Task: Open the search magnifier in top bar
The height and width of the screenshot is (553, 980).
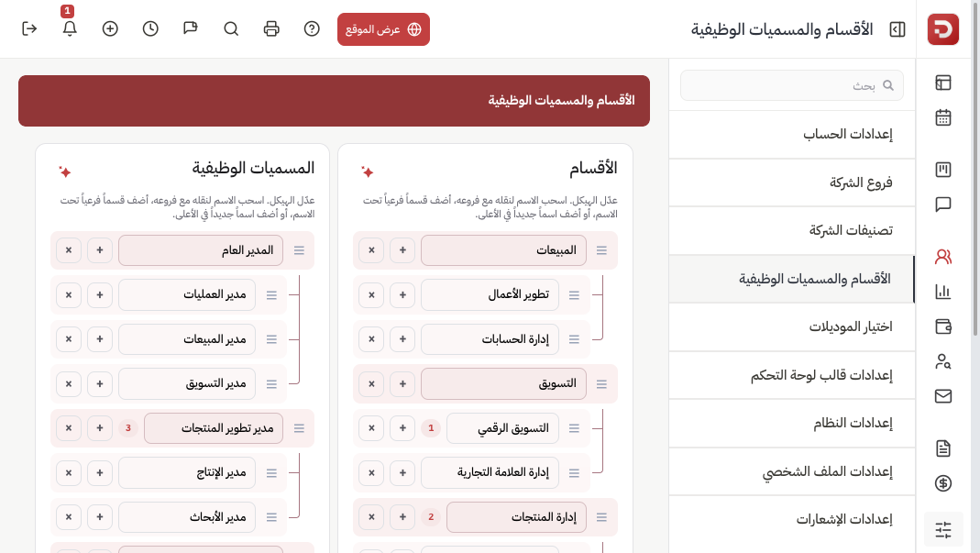Action: click(x=231, y=28)
